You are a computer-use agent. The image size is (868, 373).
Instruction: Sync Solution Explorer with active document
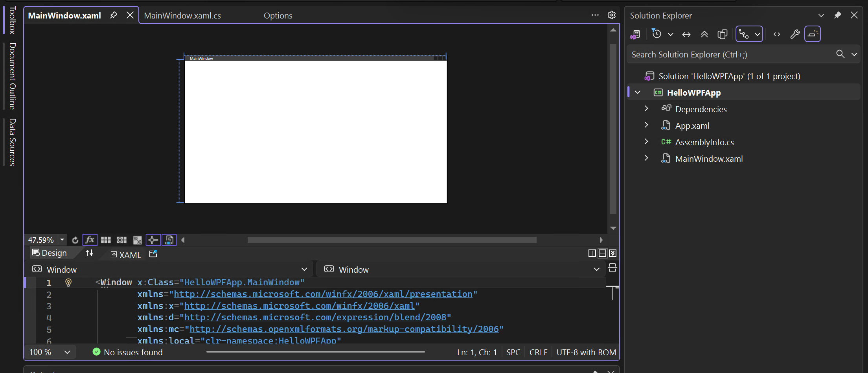tap(686, 34)
